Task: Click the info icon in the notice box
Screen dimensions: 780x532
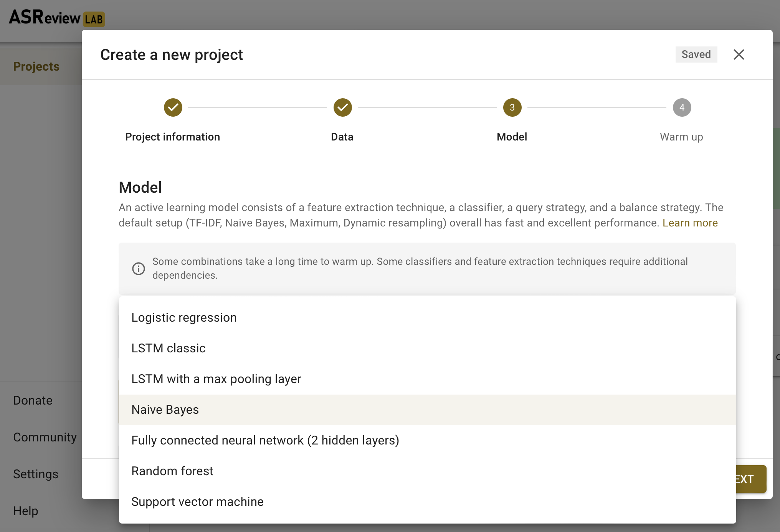Action: 139,268
